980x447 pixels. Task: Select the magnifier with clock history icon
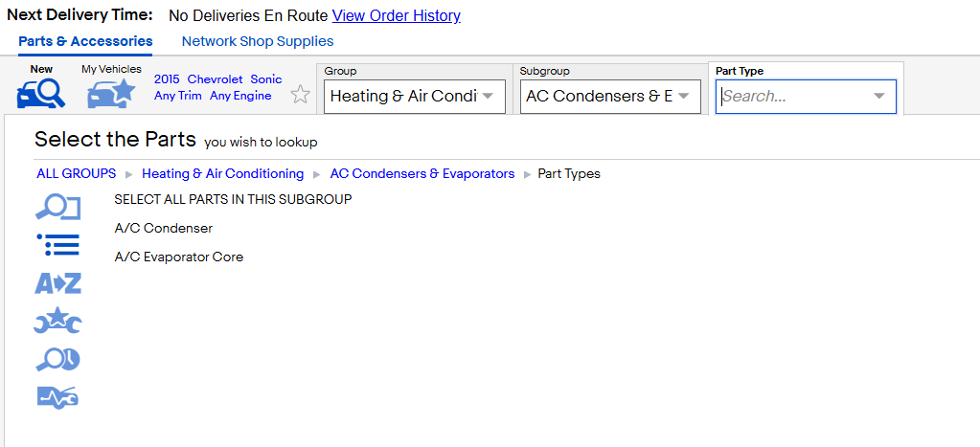(x=57, y=359)
